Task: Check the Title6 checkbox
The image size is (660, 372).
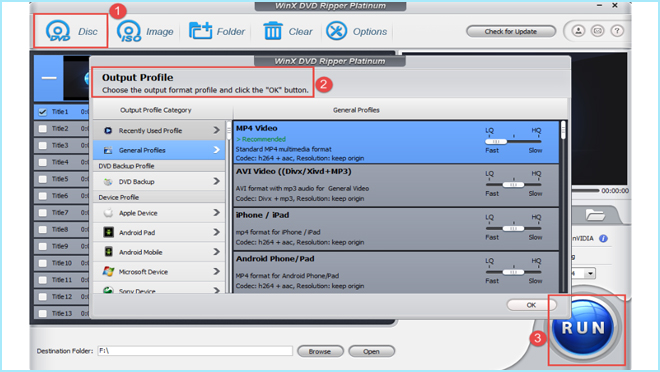Action: (x=43, y=196)
